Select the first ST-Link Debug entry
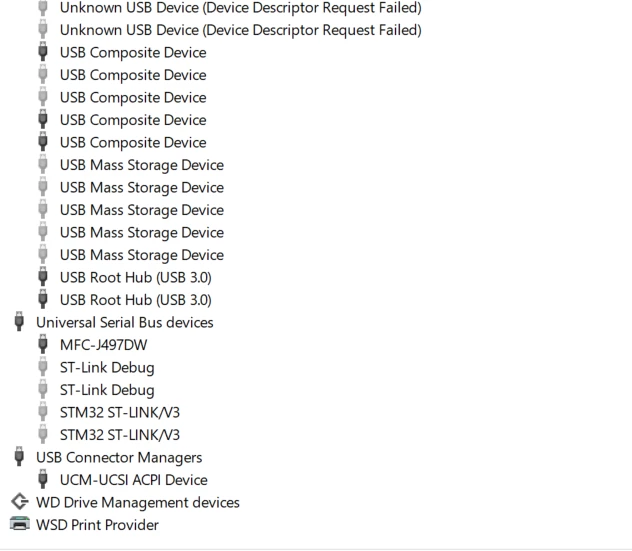The width and height of the screenshot is (632, 551). tap(107, 368)
